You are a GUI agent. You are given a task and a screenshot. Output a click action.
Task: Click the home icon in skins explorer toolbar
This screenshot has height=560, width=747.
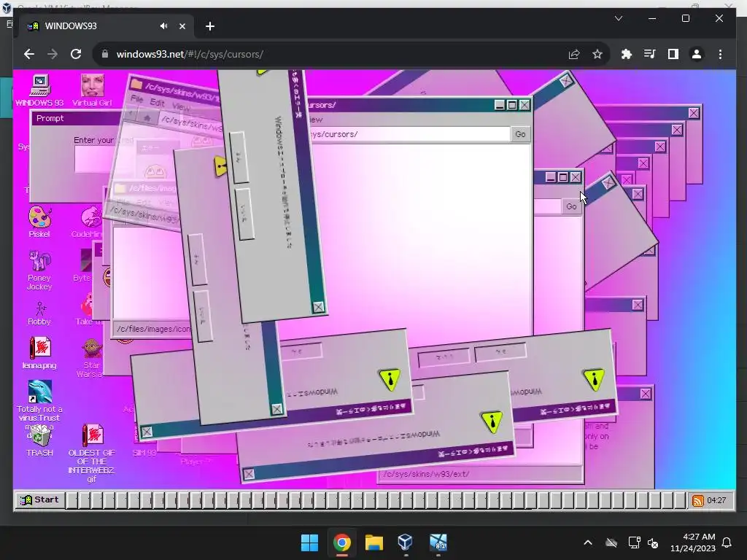[147, 117]
